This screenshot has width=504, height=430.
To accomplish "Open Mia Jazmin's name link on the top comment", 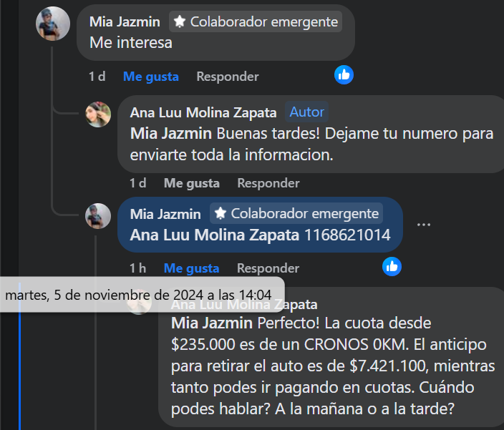I will [x=125, y=22].
